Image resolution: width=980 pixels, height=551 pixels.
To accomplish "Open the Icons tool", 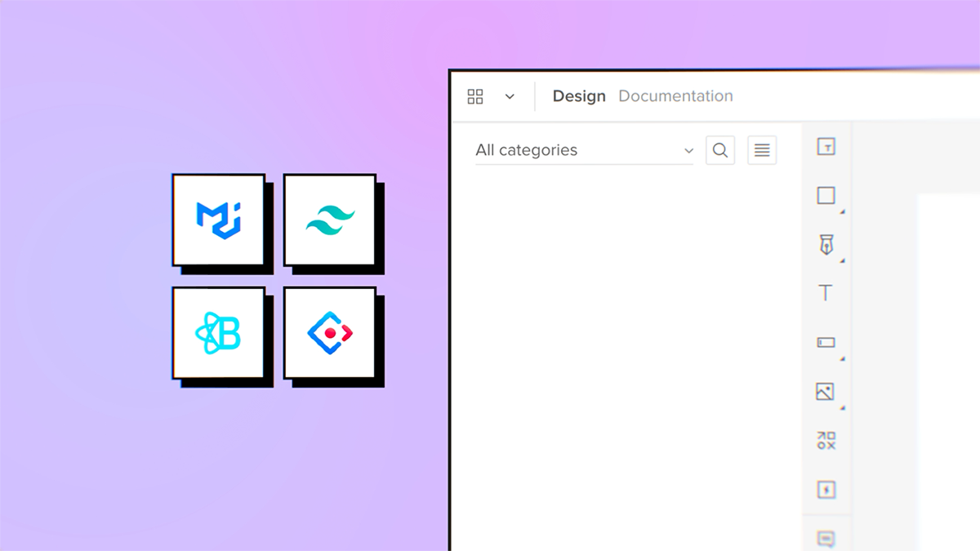I will click(826, 441).
